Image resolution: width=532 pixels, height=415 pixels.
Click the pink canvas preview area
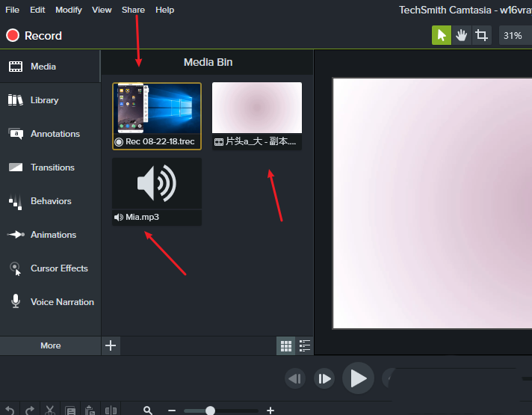[433, 203]
